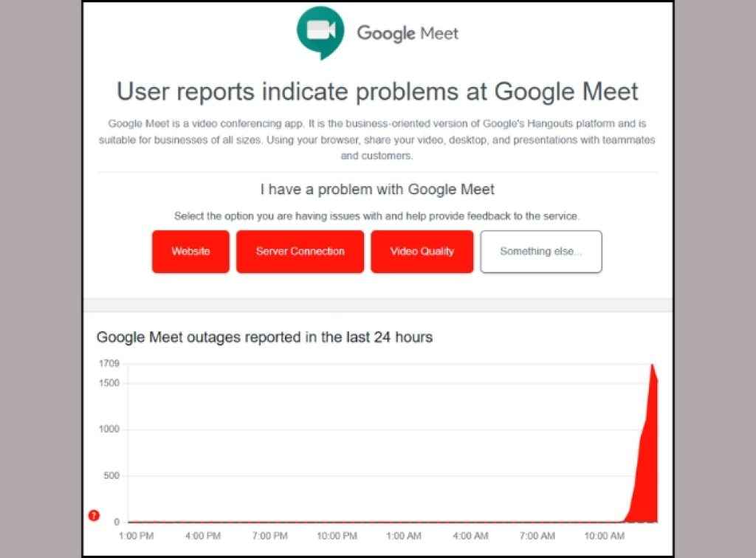Report a problem with the Website
The width and height of the screenshot is (756, 558).
pos(190,252)
